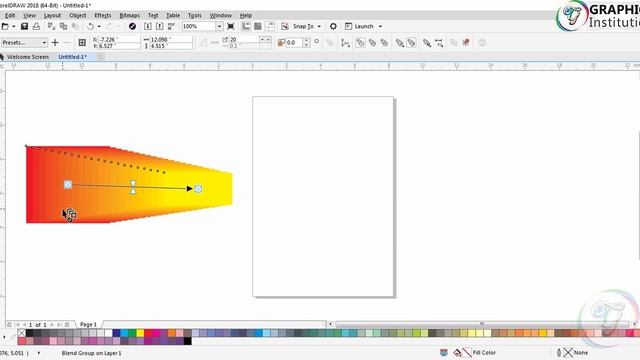The image size is (640, 360).
Task: Select the Page 1 tab
Action: [88, 324]
